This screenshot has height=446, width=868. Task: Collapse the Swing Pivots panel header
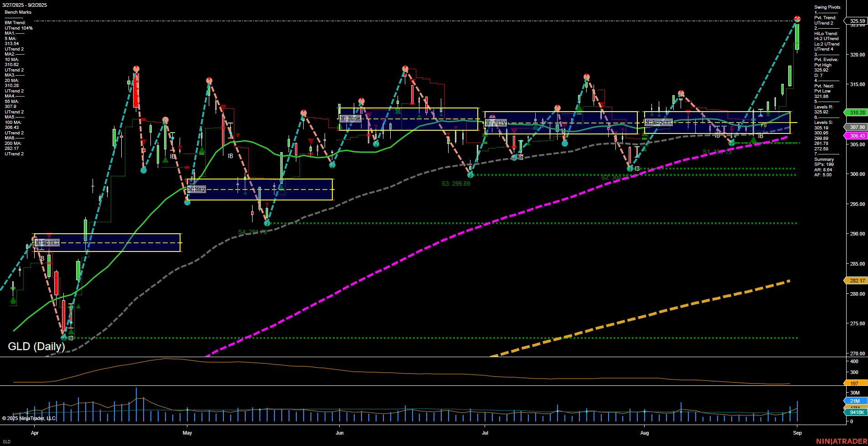[828, 7]
